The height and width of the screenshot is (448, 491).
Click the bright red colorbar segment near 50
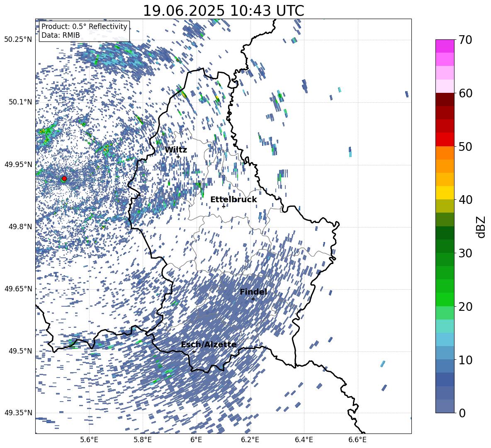[x=445, y=140]
